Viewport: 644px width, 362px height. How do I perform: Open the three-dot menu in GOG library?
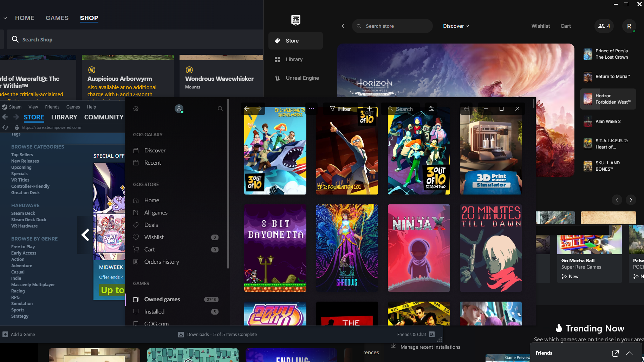pos(311,109)
